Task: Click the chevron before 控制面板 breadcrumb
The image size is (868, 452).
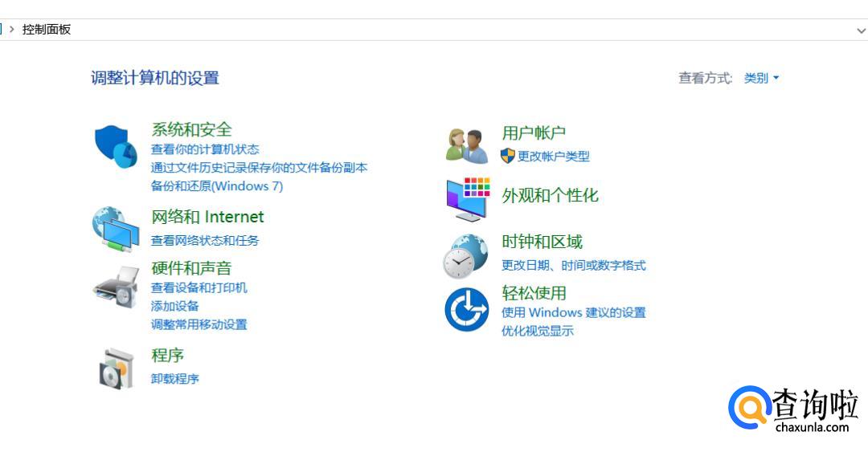Action: (x=12, y=29)
